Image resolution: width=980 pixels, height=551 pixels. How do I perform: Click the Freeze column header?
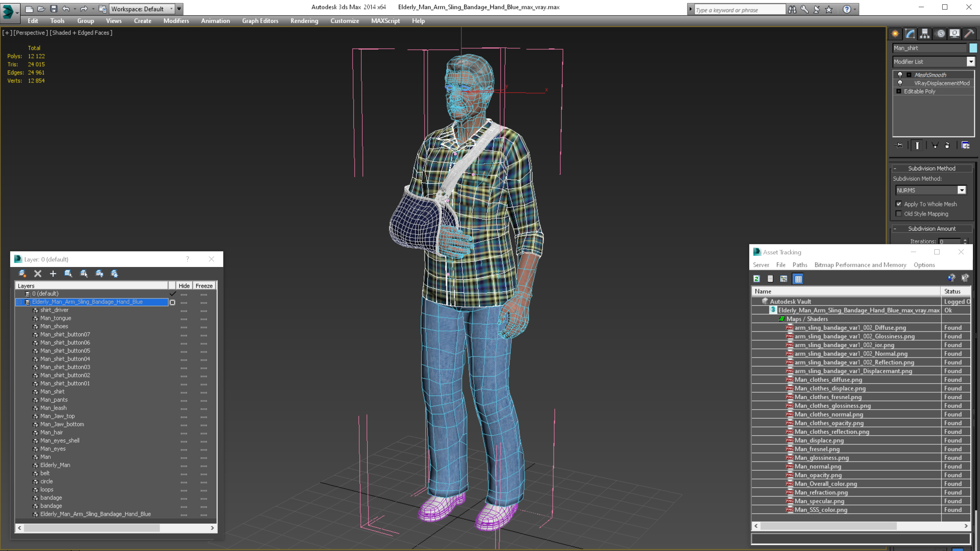(x=204, y=286)
